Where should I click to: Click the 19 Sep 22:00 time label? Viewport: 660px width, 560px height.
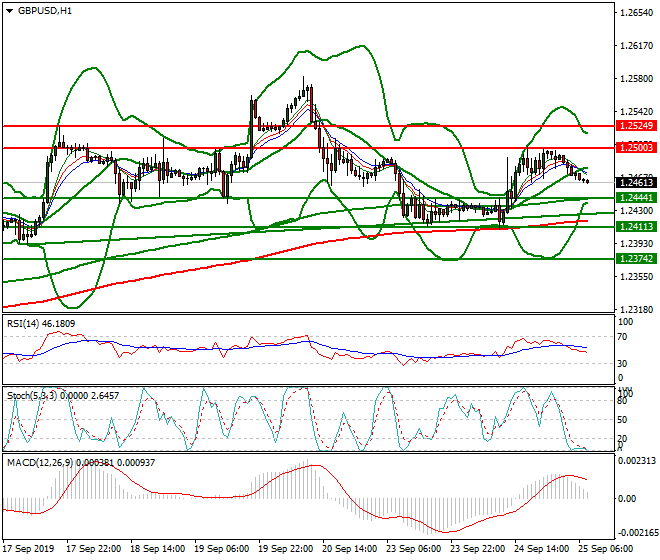285,549
